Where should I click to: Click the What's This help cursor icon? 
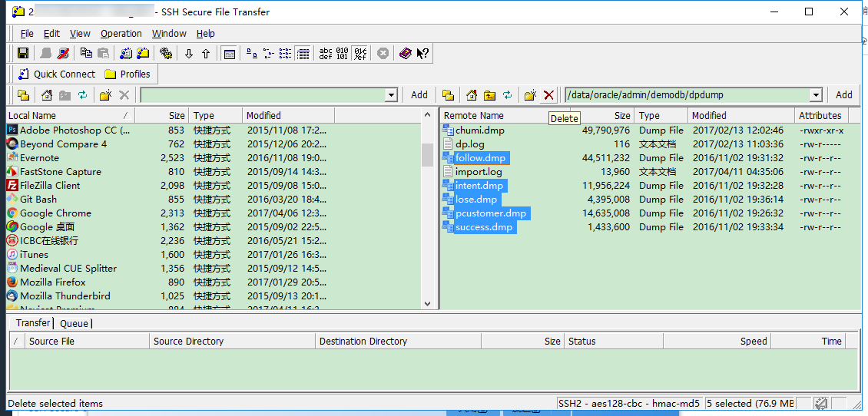pos(422,54)
